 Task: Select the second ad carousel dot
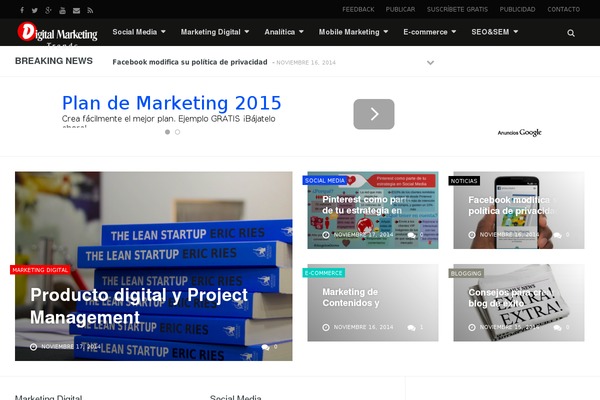(x=178, y=132)
